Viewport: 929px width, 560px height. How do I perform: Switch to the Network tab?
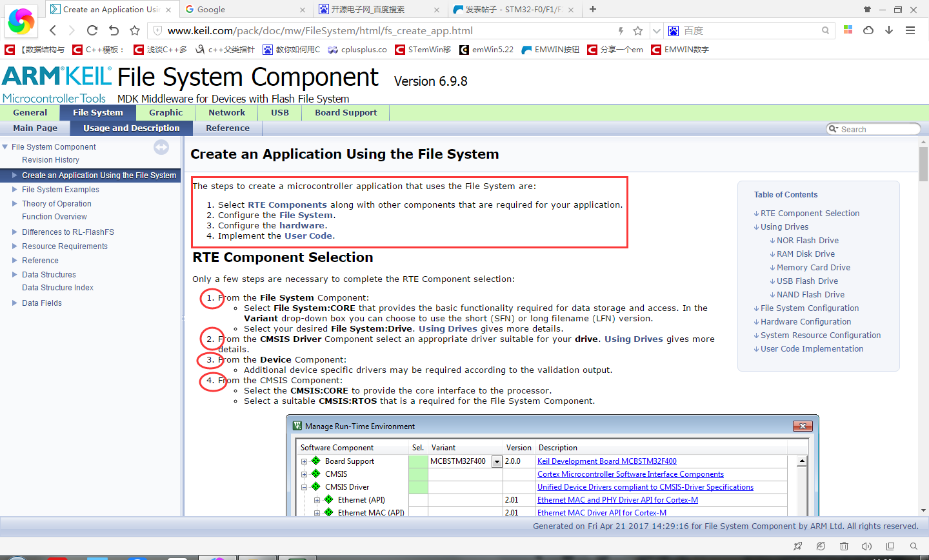click(x=226, y=113)
